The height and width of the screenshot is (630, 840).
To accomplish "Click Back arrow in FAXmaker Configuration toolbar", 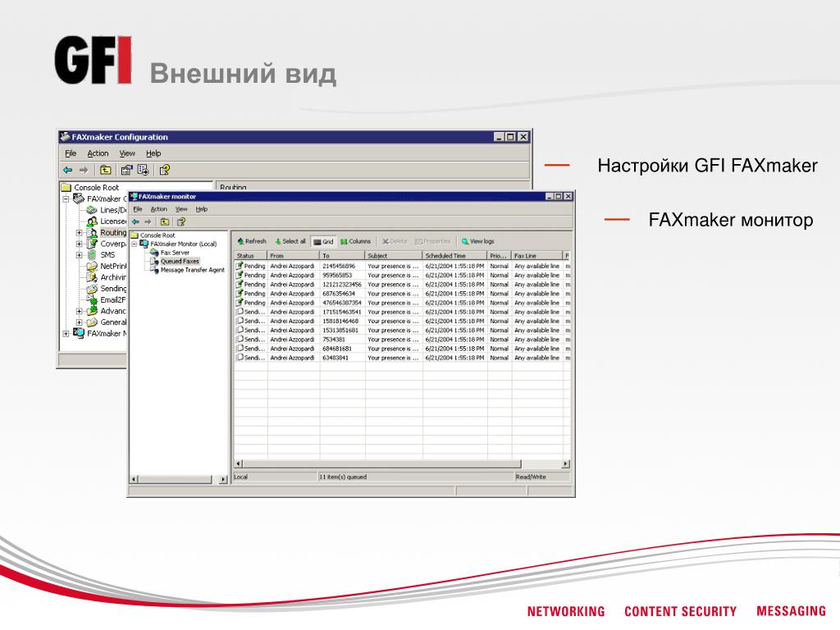I will (x=67, y=171).
